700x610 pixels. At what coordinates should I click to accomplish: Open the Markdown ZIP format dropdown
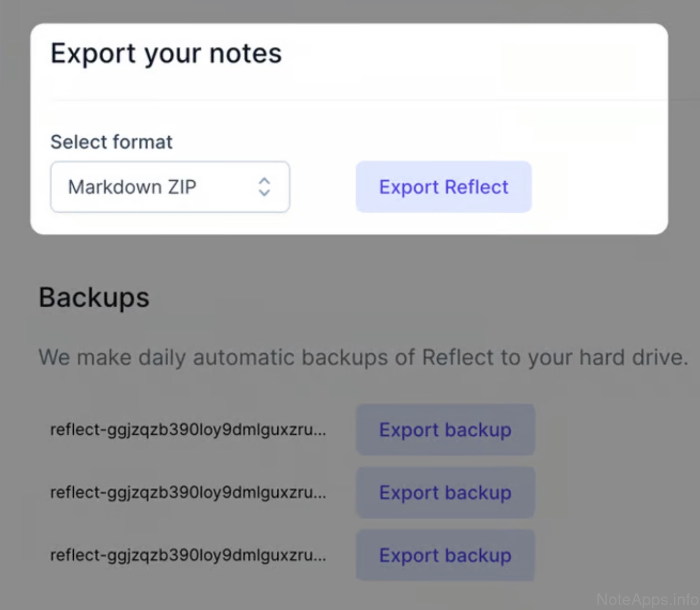coord(169,187)
